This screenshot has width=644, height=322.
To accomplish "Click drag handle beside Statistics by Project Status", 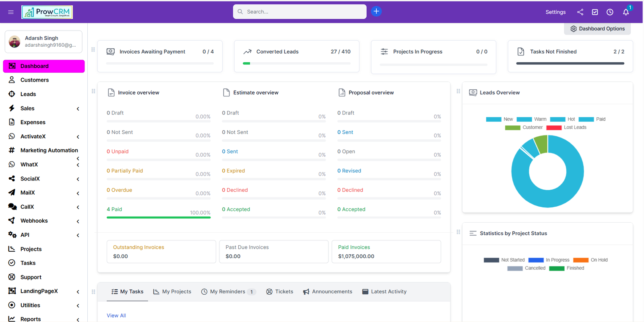I will pyautogui.click(x=458, y=232).
